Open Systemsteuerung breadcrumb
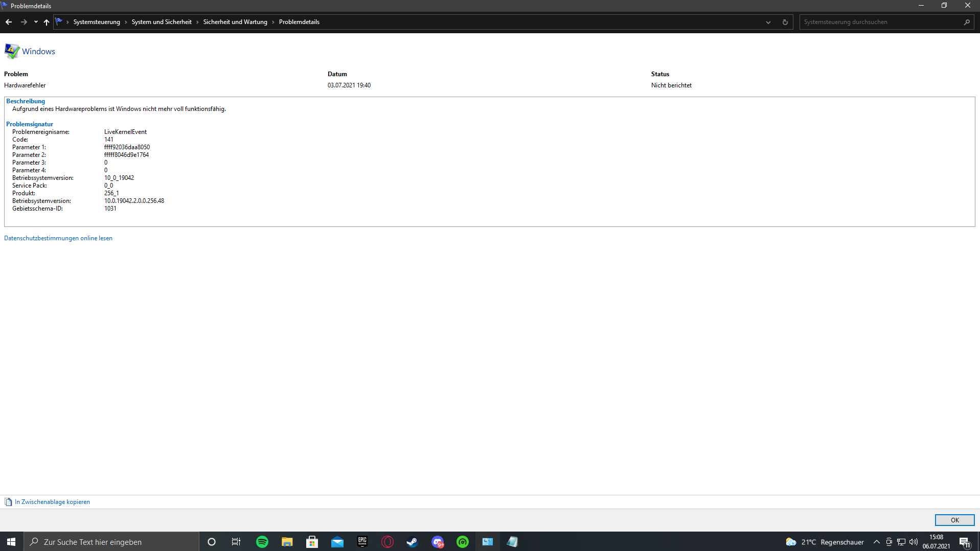 pos(97,22)
